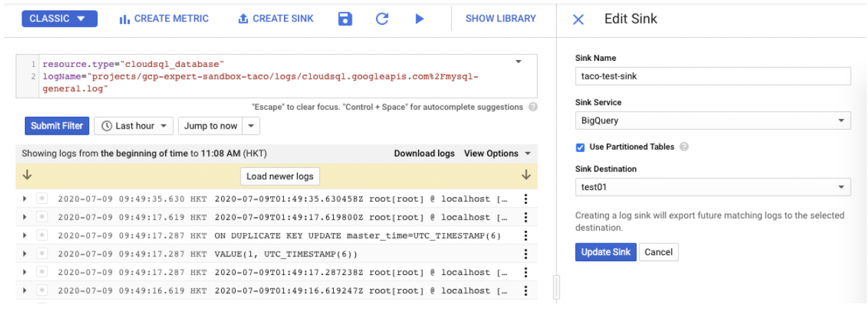Viewport: 868px width, 311px height.
Task: Open SHOW LIBRARY
Action: [500, 19]
